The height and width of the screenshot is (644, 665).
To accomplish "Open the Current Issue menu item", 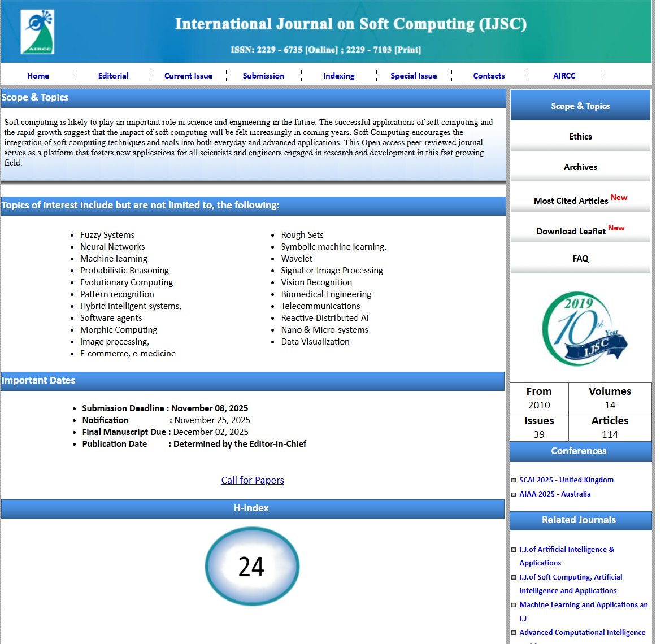I will pyautogui.click(x=188, y=76).
